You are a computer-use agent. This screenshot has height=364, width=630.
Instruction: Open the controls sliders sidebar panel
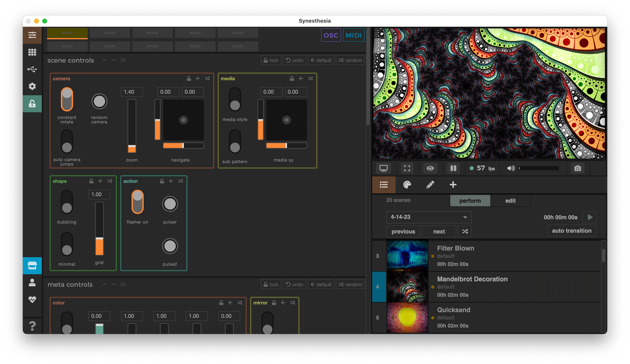(x=32, y=35)
